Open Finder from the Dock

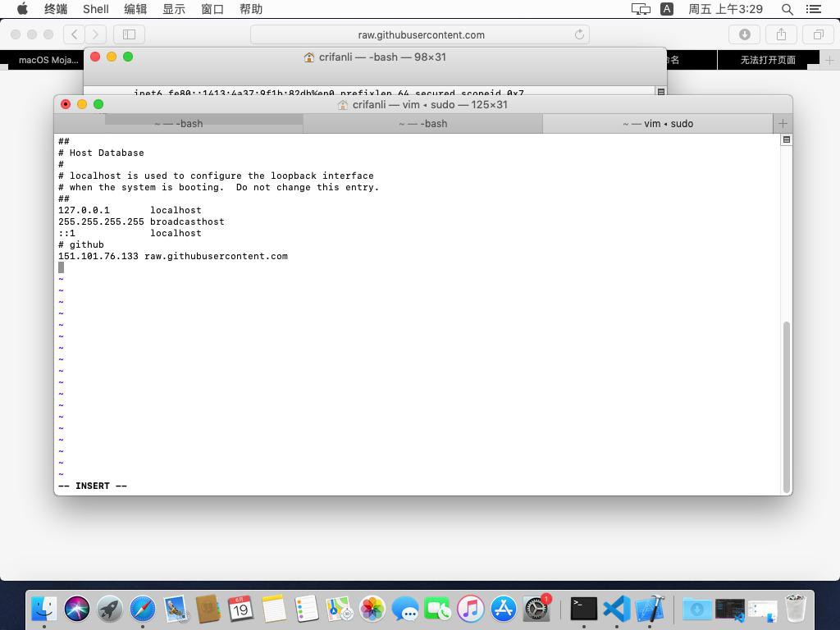click(x=44, y=609)
